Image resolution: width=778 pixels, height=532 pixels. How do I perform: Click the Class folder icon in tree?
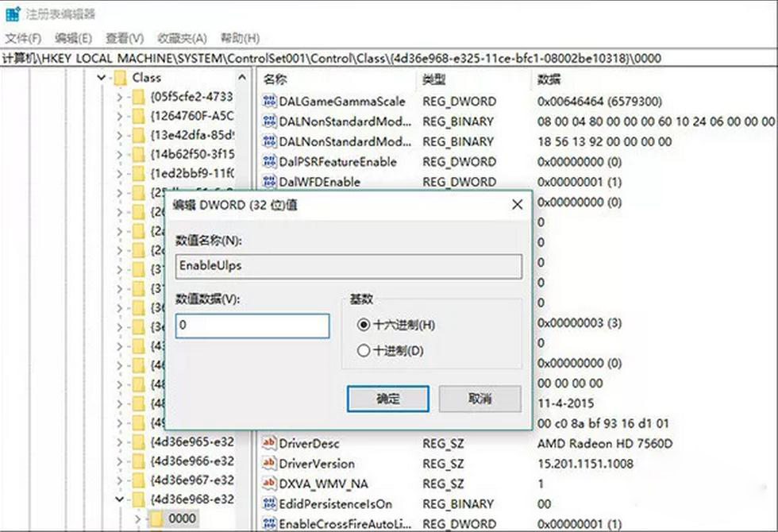pyautogui.click(x=121, y=78)
